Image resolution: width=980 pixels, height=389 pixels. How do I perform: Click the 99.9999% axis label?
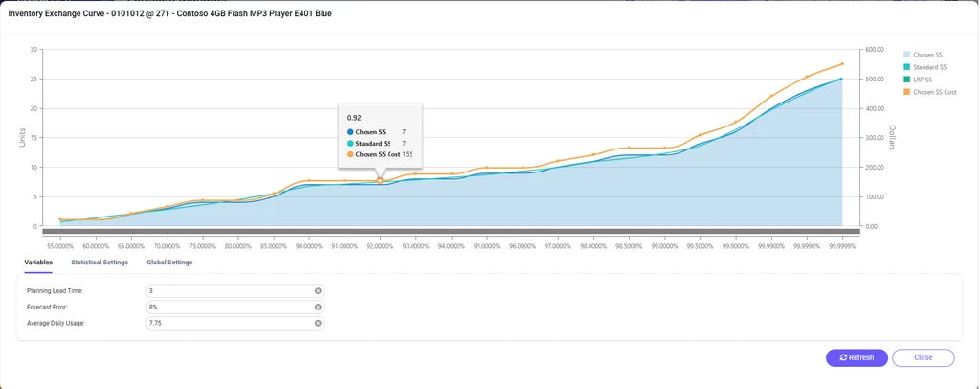(842, 246)
